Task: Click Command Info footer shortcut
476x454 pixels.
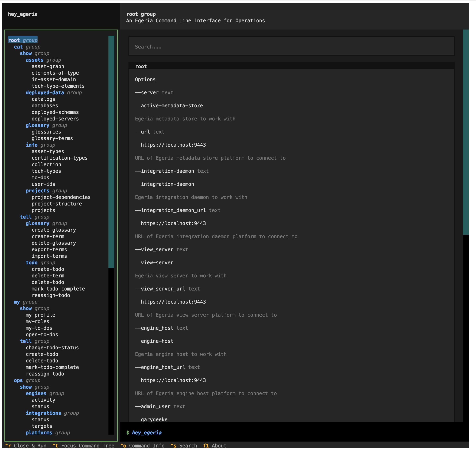Action: coord(142,445)
